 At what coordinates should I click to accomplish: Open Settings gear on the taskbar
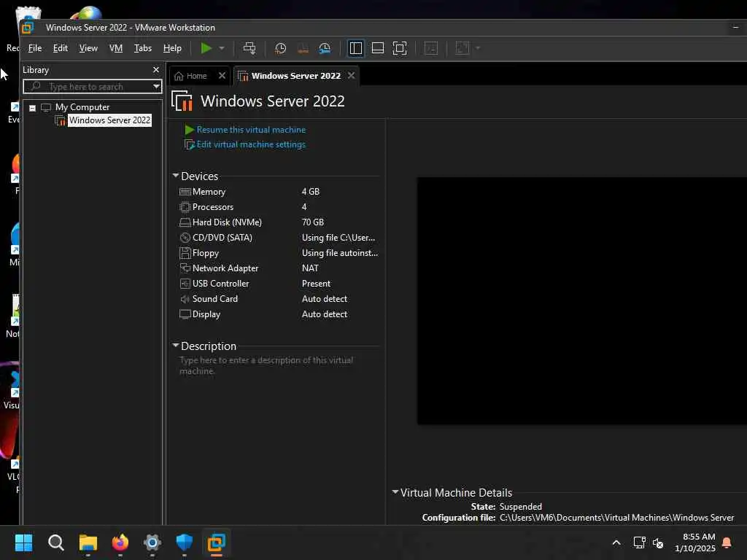pyautogui.click(x=152, y=542)
